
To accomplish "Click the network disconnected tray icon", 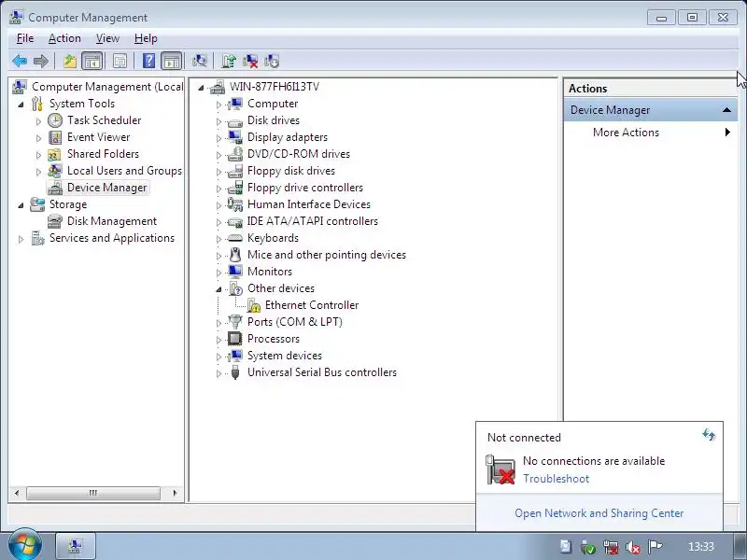I will point(611,547).
